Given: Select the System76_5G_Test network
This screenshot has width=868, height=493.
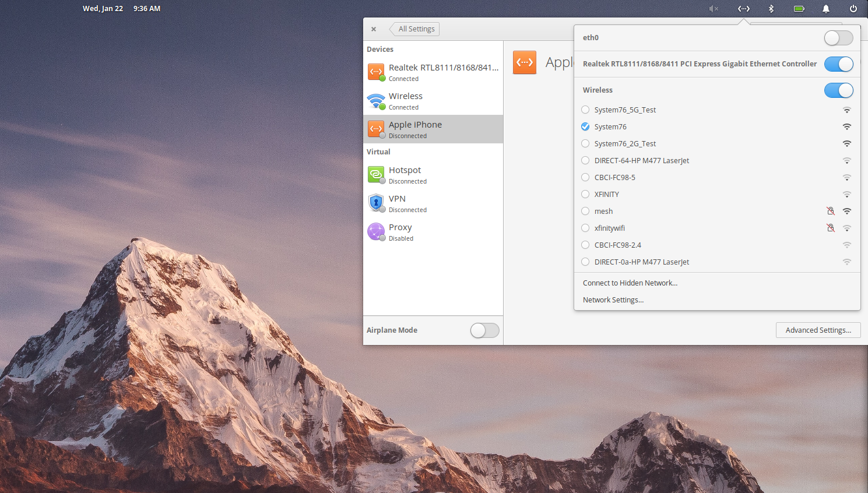Looking at the screenshot, I should click(624, 110).
